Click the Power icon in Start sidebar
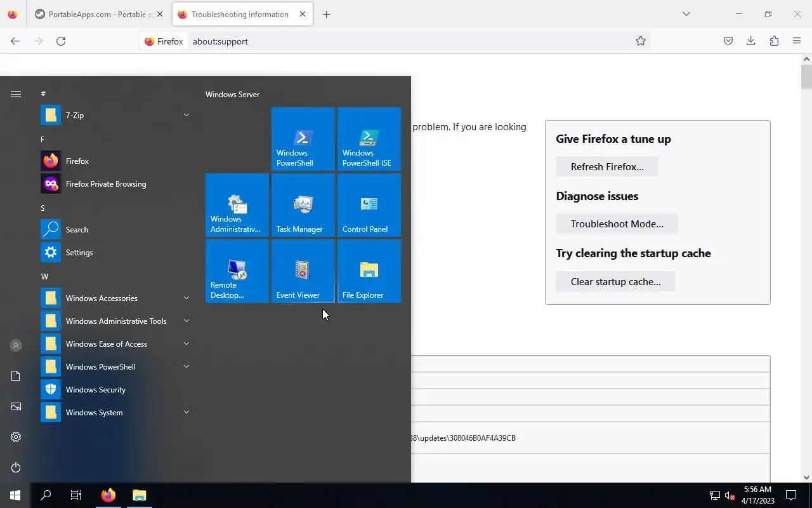Image resolution: width=812 pixels, height=508 pixels. (16, 467)
